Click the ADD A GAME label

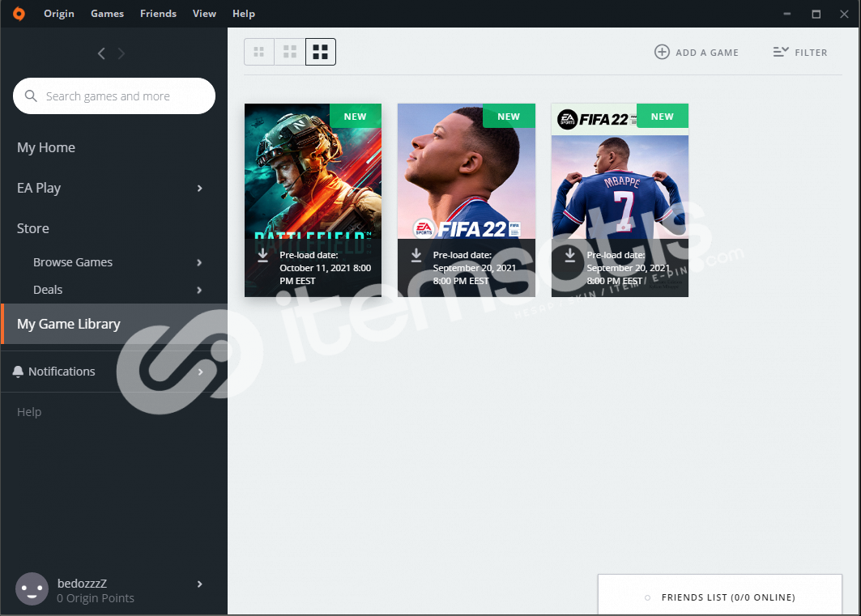(x=707, y=53)
